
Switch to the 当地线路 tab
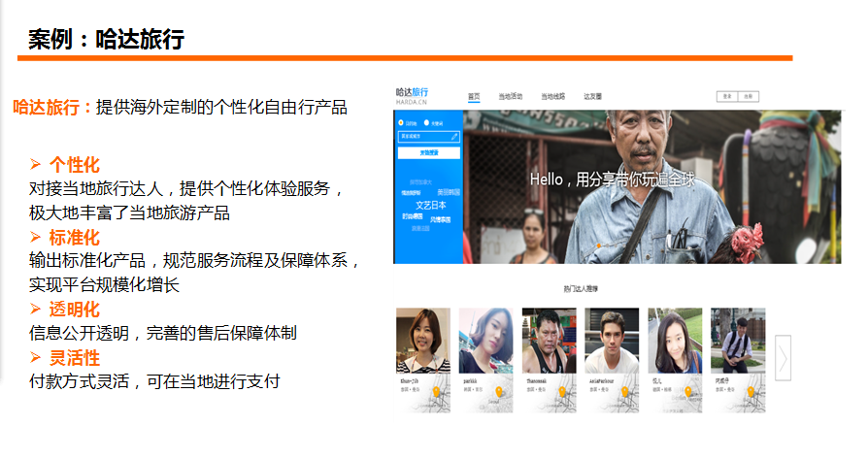[x=552, y=97]
